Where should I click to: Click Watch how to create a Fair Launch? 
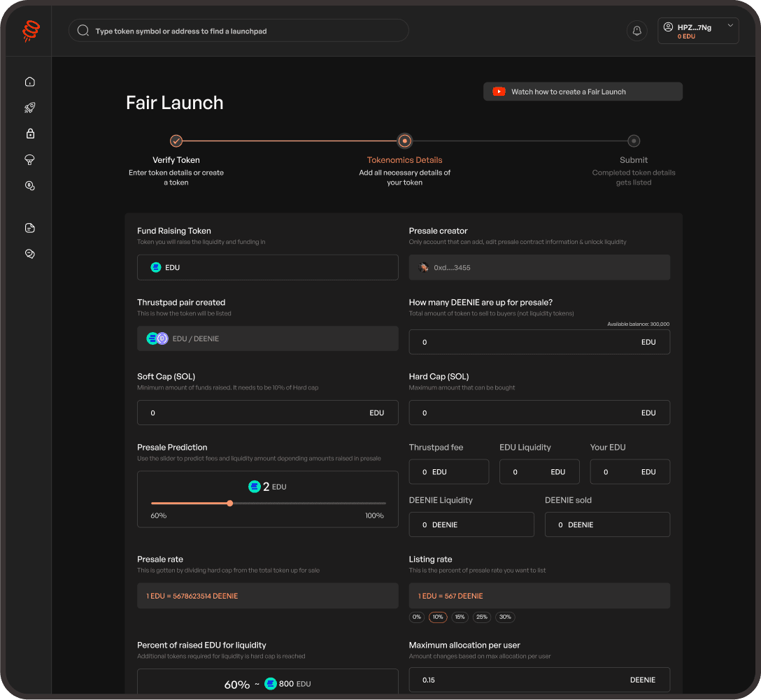pos(582,92)
